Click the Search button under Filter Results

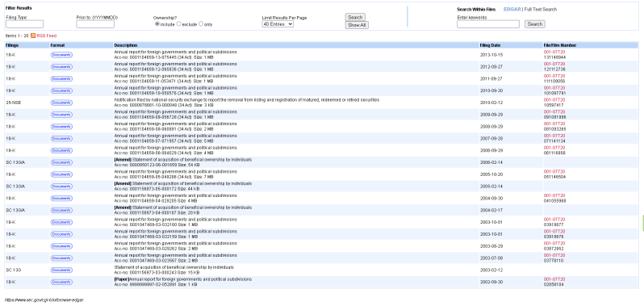355,17
